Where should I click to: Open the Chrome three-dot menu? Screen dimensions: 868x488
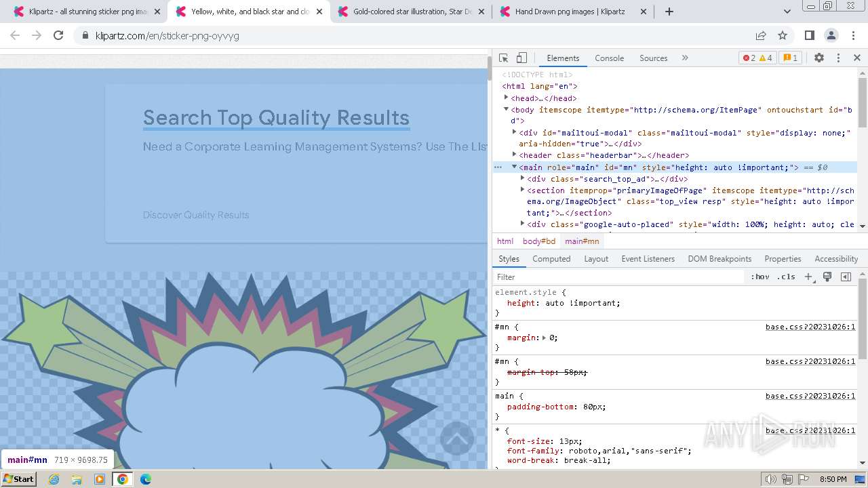pyautogui.click(x=852, y=35)
